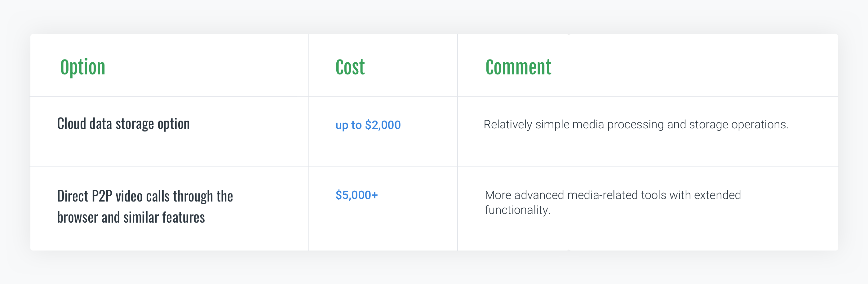Click the "browser and similar features" line

[x=131, y=218]
